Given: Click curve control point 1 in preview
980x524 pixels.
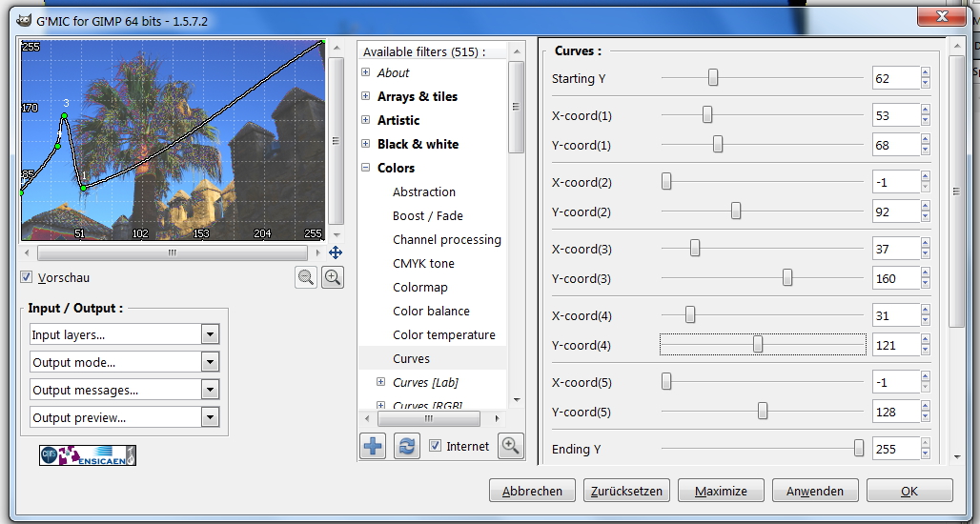Looking at the screenshot, I should pyautogui.click(x=83, y=187).
